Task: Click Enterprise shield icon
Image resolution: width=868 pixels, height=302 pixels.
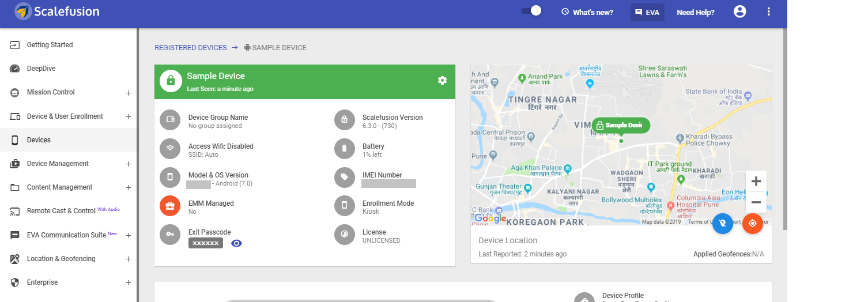Action: coord(15,282)
